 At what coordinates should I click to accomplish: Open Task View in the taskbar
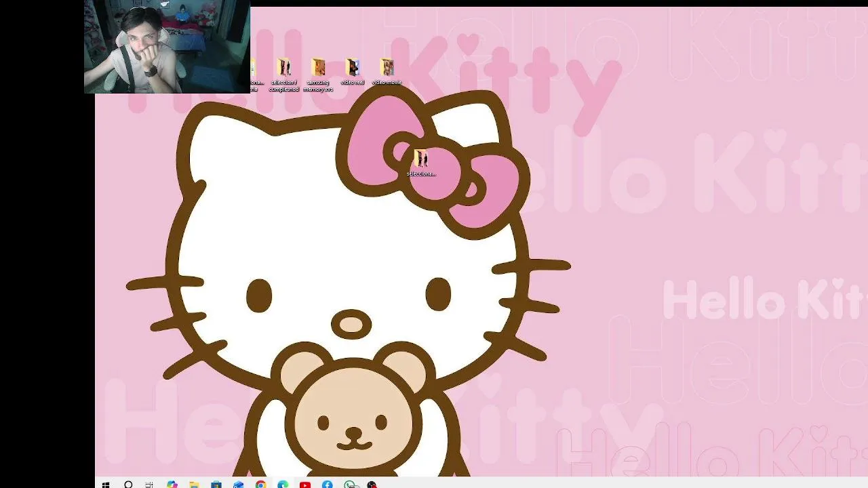[149, 485]
